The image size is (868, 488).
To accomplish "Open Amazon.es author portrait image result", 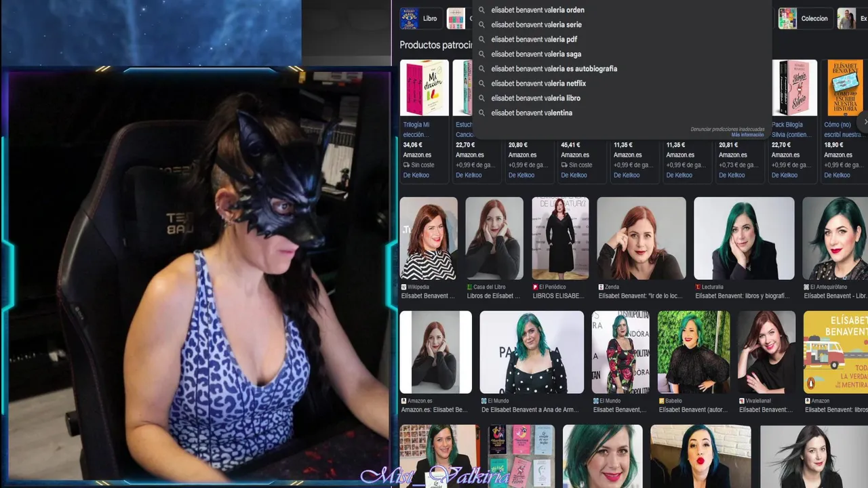I will coord(436,352).
